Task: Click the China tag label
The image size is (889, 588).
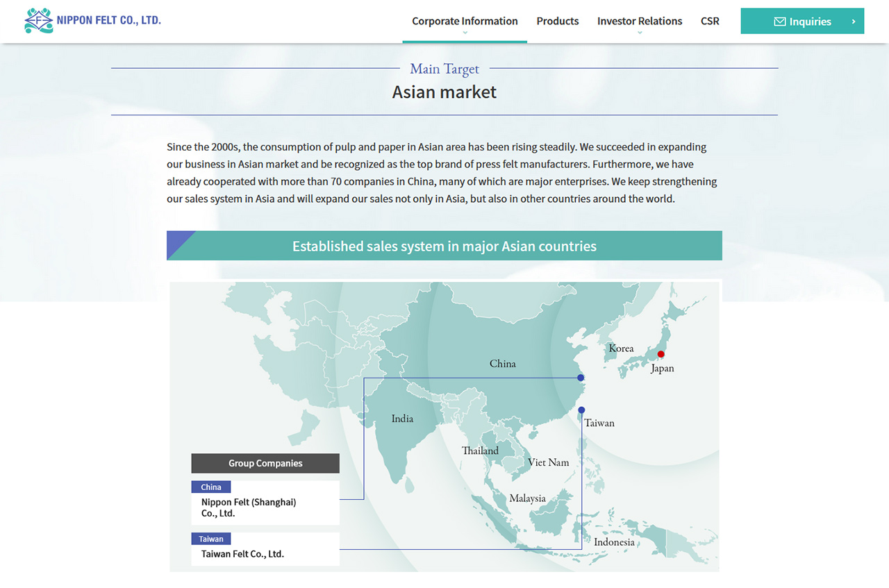Action: coord(211,487)
